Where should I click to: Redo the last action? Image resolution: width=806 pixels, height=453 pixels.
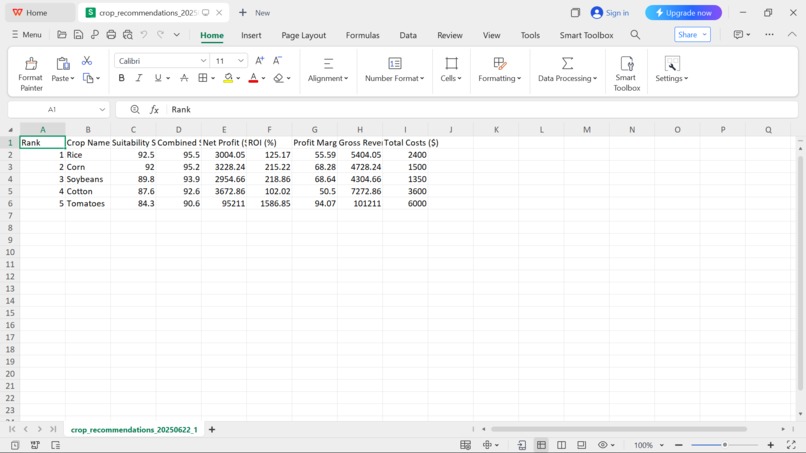(x=160, y=34)
